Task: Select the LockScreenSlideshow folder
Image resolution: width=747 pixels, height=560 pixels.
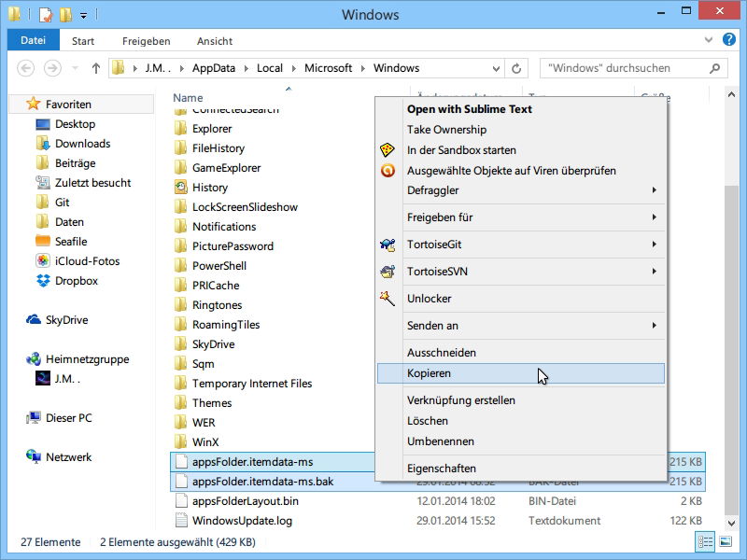Action: 245,207
